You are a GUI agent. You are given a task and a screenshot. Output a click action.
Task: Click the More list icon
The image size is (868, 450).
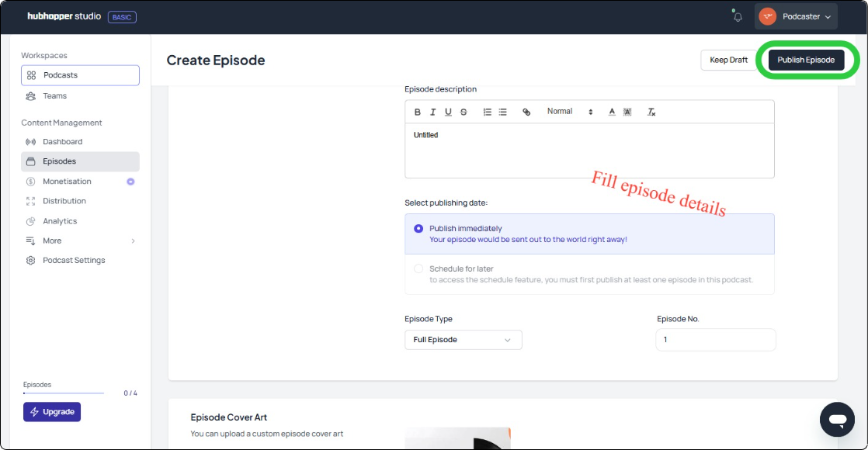point(31,241)
